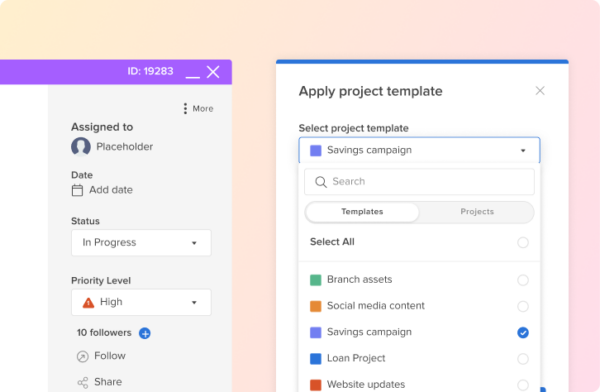The image size is (600, 392).
Task: Click the search magnifier icon
Action: pos(321,182)
